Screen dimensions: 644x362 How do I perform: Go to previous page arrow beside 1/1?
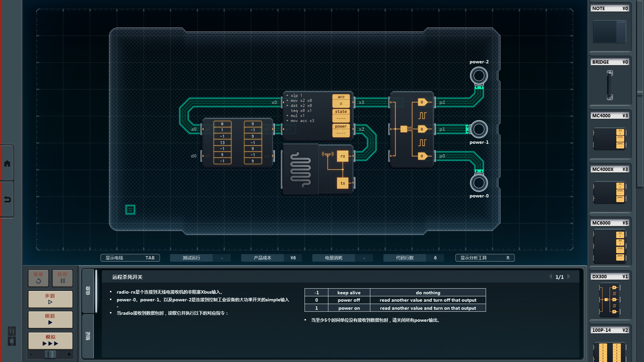tap(550, 277)
